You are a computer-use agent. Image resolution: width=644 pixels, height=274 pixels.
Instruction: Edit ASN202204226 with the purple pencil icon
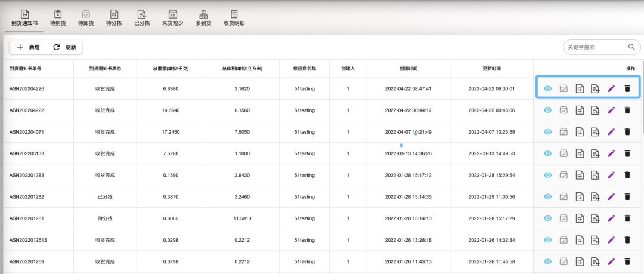click(x=611, y=88)
